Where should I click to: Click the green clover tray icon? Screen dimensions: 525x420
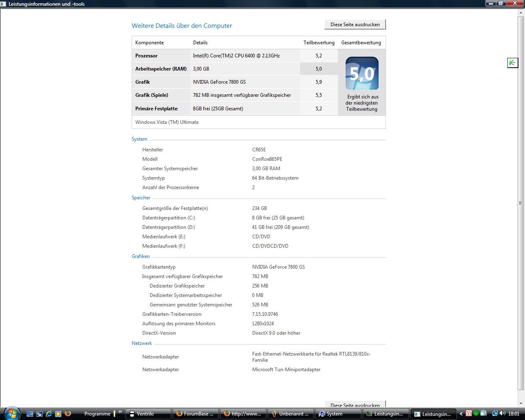[x=476, y=413]
